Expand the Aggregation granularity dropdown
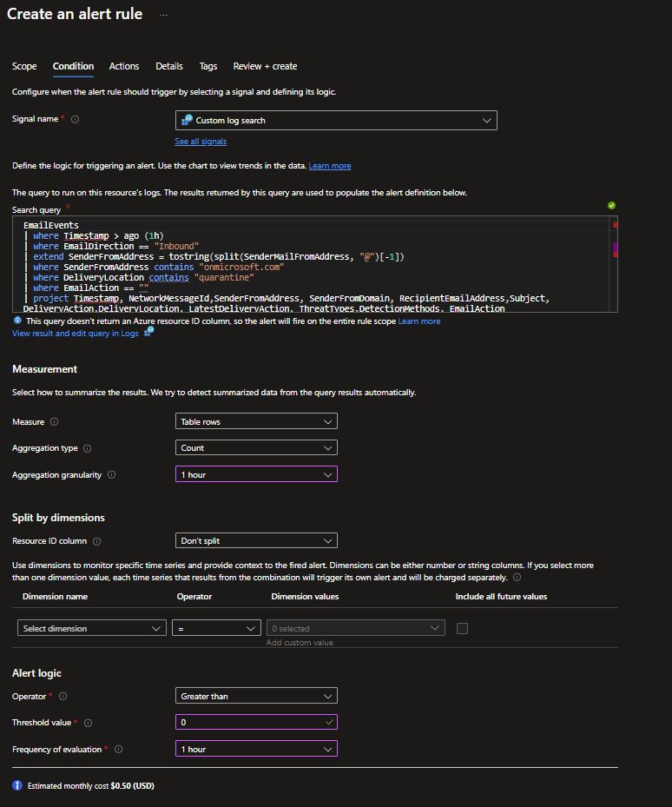 [256, 475]
